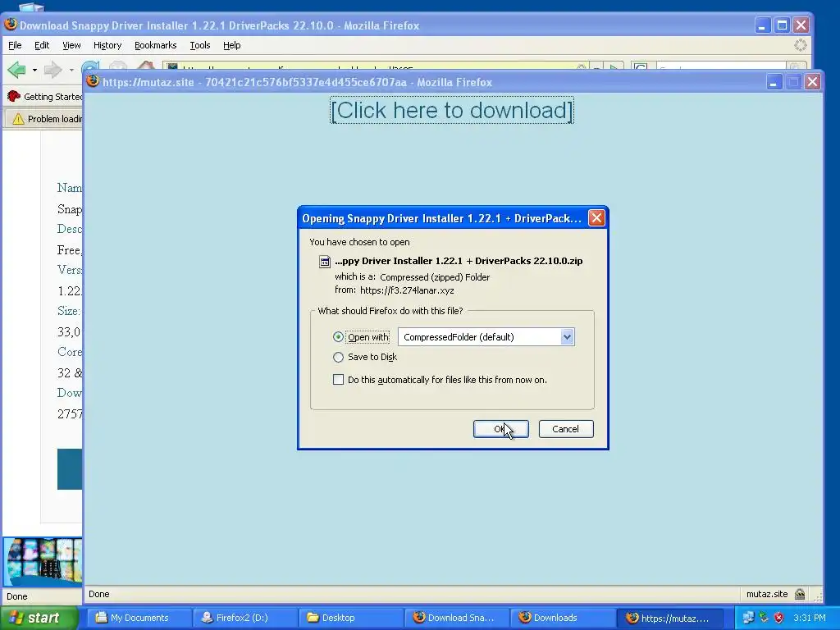Switch to 'Download Sna...' Firefox taskbar item
The width and height of the screenshot is (840, 630).
[x=457, y=618]
